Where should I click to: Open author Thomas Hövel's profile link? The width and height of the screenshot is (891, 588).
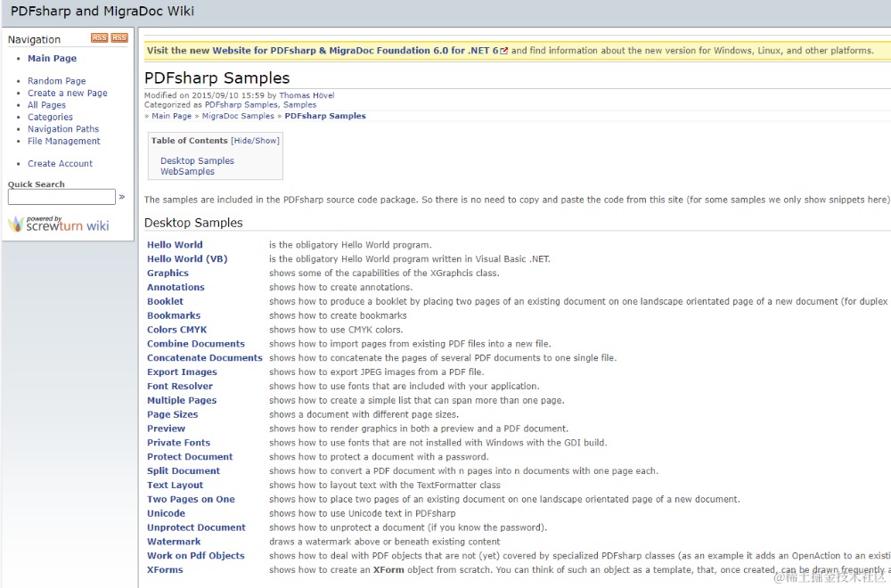(307, 95)
